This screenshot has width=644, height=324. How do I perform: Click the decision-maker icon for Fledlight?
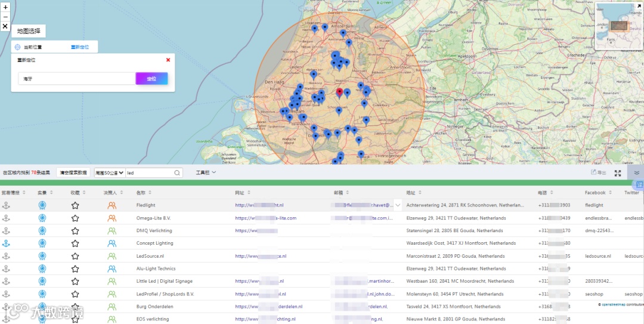tap(112, 205)
